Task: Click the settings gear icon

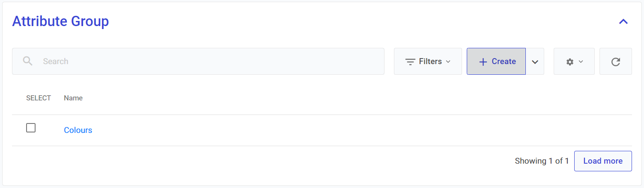Action: coord(569,62)
